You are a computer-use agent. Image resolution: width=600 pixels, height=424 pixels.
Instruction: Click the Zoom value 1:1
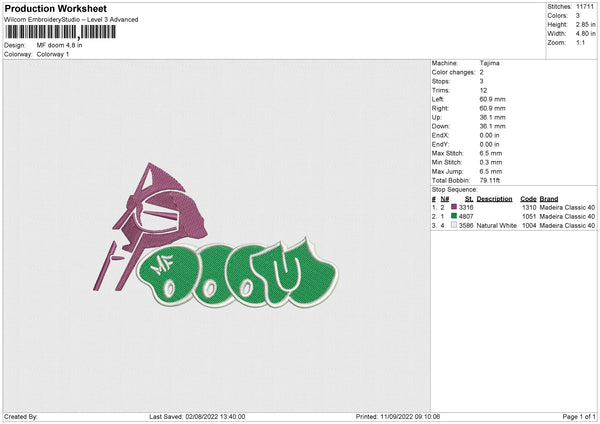(x=580, y=43)
